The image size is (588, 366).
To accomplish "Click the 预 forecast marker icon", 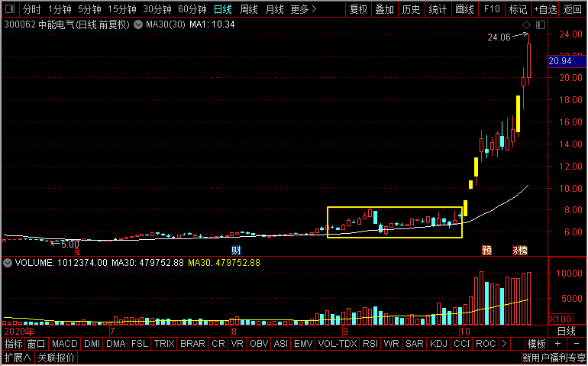I will [486, 251].
